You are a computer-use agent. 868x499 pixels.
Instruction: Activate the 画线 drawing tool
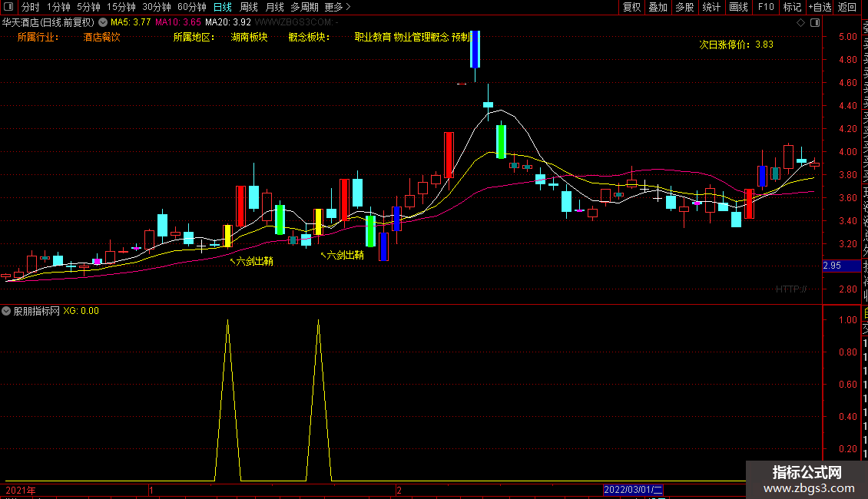[x=738, y=7]
